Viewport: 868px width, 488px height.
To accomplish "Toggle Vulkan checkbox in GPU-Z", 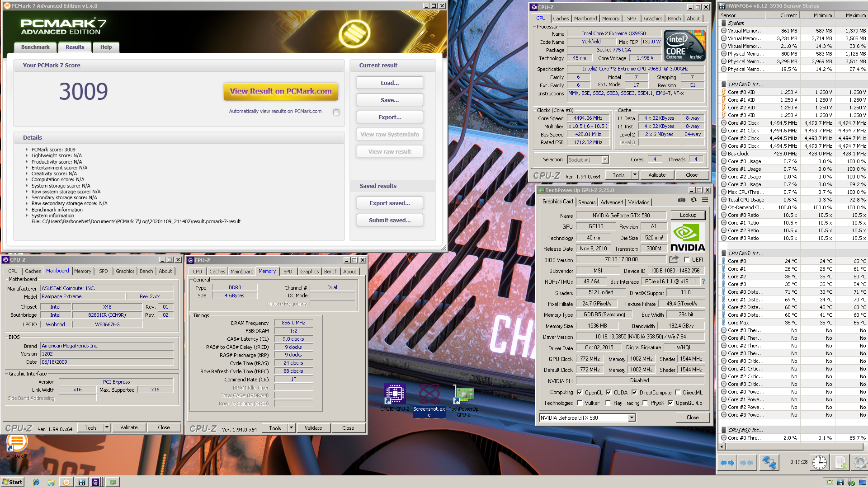I will pos(580,403).
